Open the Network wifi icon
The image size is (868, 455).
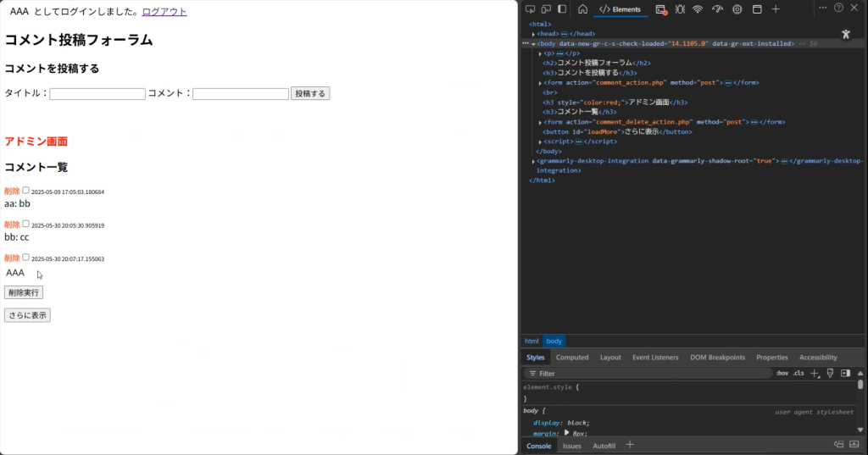pyautogui.click(x=698, y=8)
